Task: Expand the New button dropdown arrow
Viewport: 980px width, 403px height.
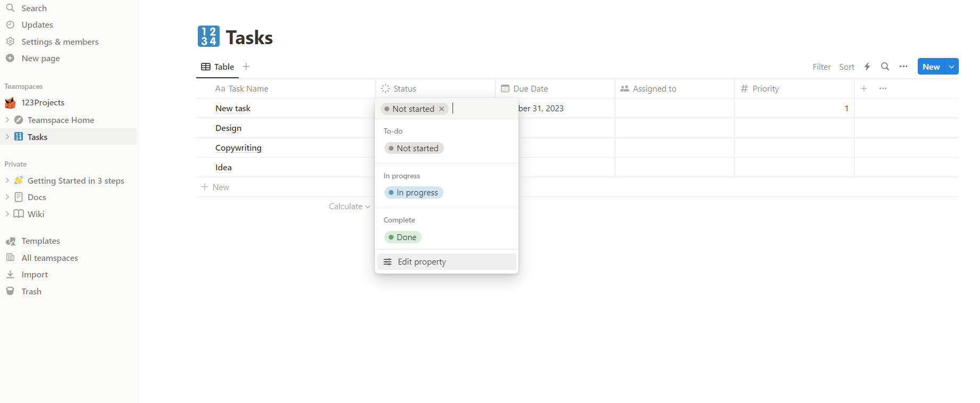Action: (x=952, y=67)
